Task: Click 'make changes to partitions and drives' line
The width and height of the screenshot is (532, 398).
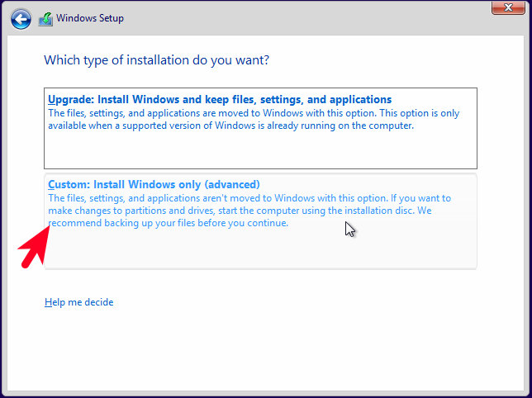Action: [x=240, y=211]
